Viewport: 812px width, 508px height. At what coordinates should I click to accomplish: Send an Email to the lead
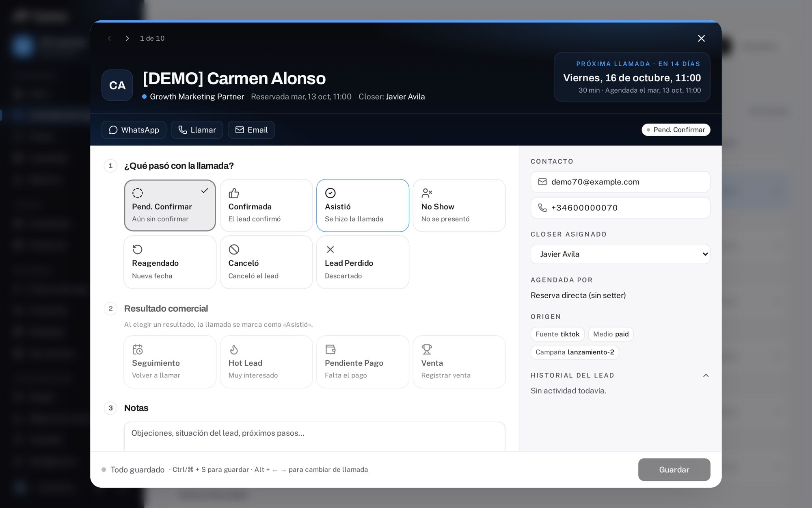(x=251, y=130)
